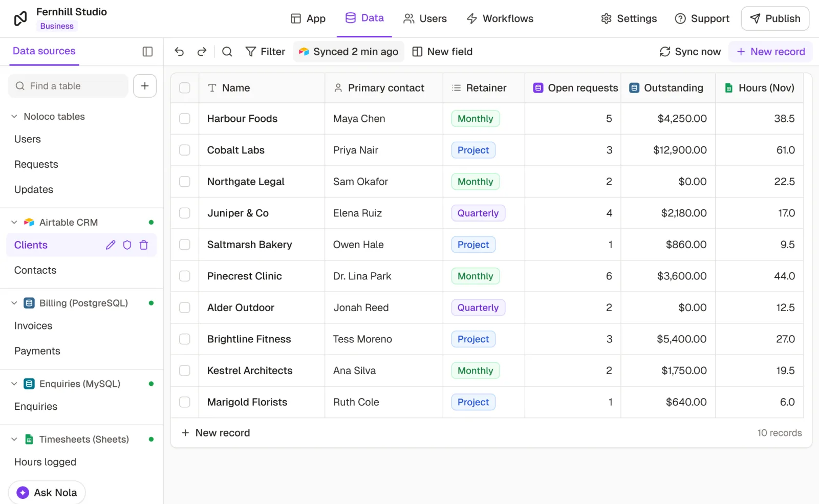Switch to the App tab
Viewport: 819px width, 504px height.
pyautogui.click(x=308, y=18)
